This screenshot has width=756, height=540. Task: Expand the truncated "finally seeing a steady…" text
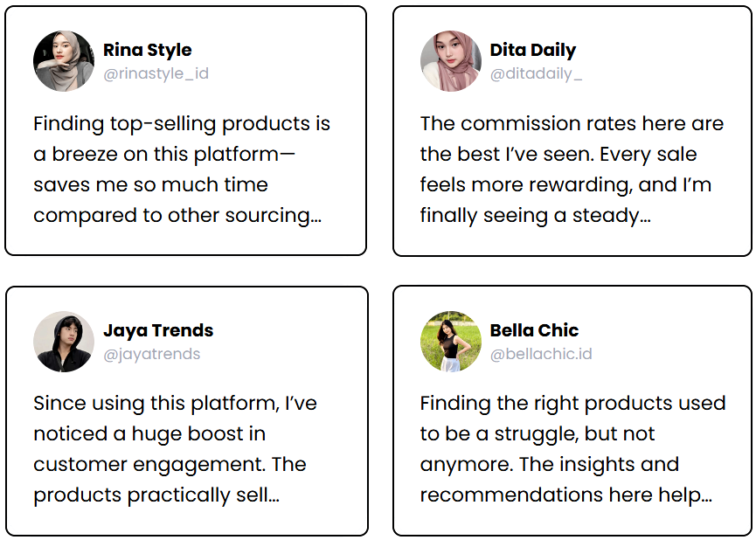click(535, 215)
